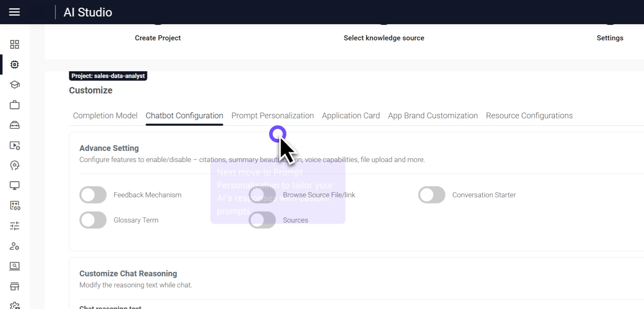Viewport: 644px width, 309px height.
Task: Enable the Feedback Mechanism toggle
Action: (93, 194)
